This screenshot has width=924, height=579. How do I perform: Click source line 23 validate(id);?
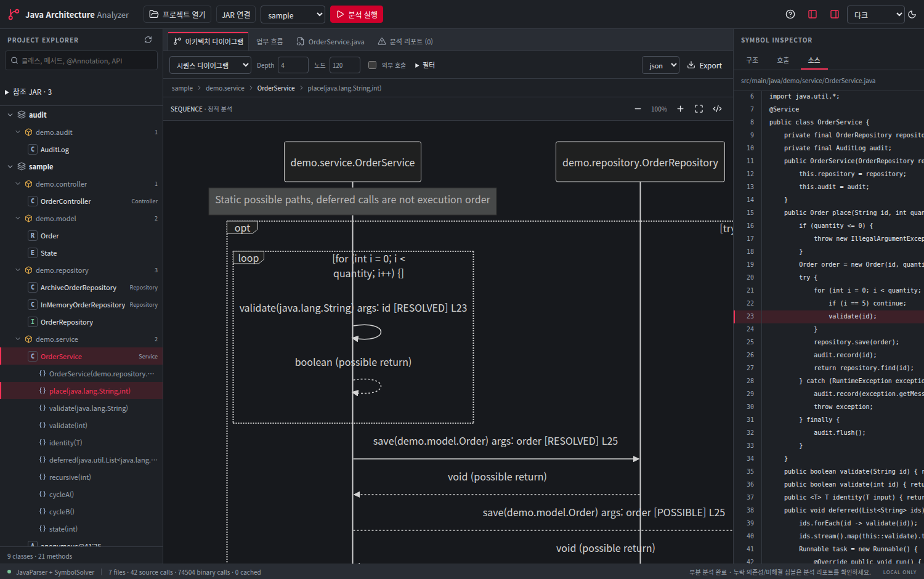829,316
